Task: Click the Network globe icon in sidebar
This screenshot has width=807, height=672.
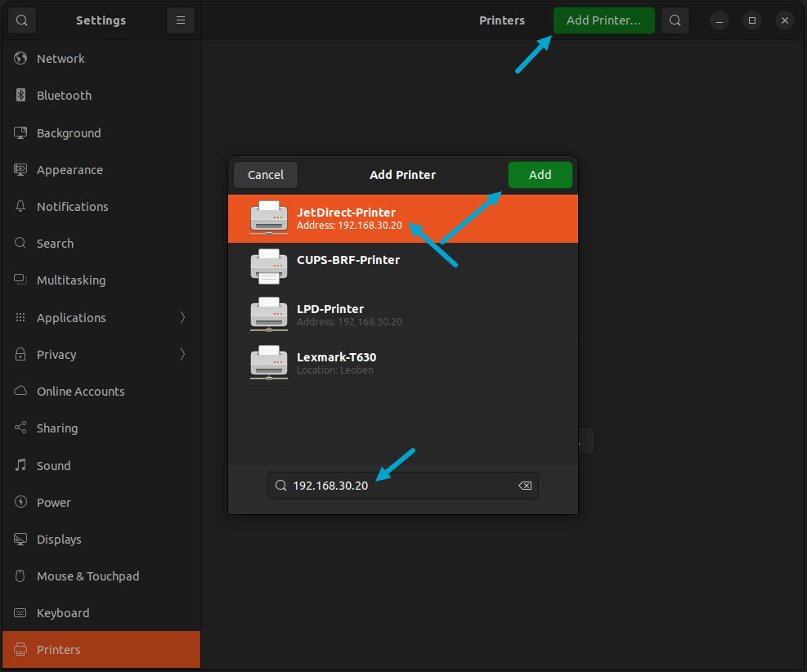Action: [x=20, y=58]
